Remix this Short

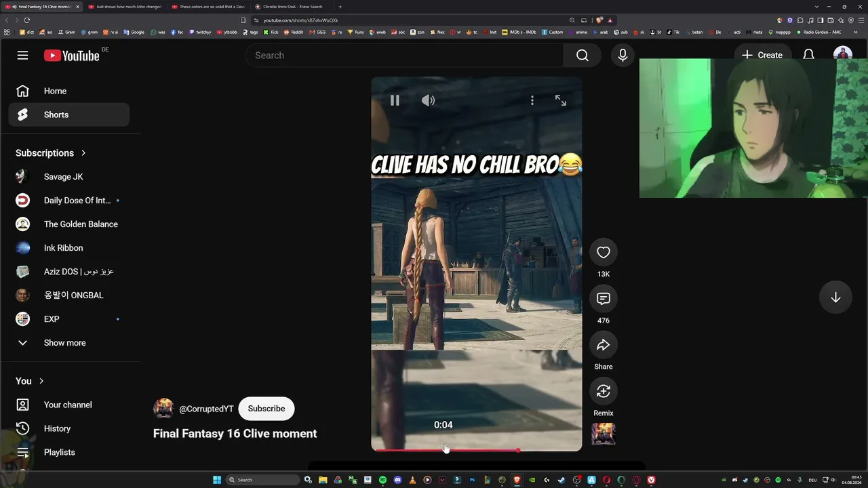604,391
